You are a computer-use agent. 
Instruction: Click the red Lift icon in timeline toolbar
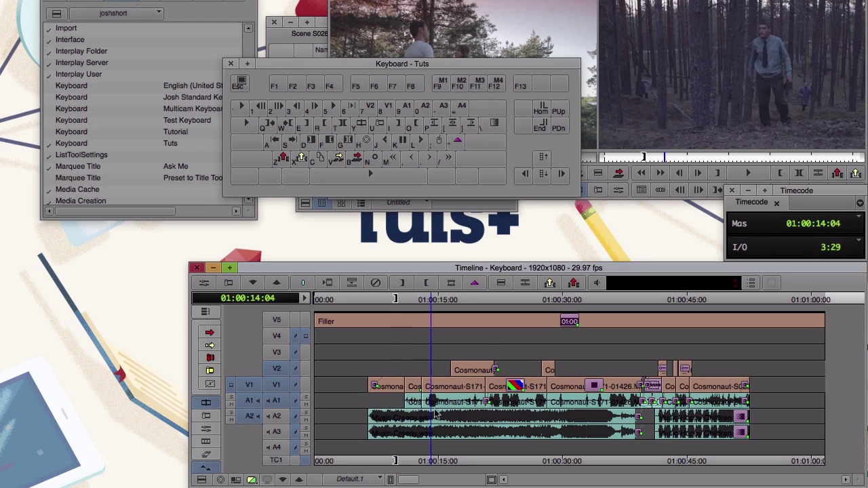(574, 283)
